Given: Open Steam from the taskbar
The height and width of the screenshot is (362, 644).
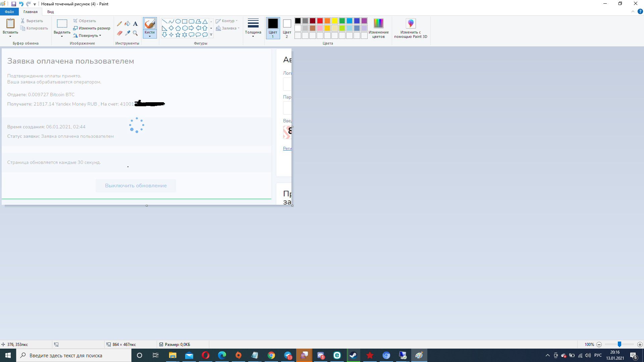Looking at the screenshot, I should [353, 355].
